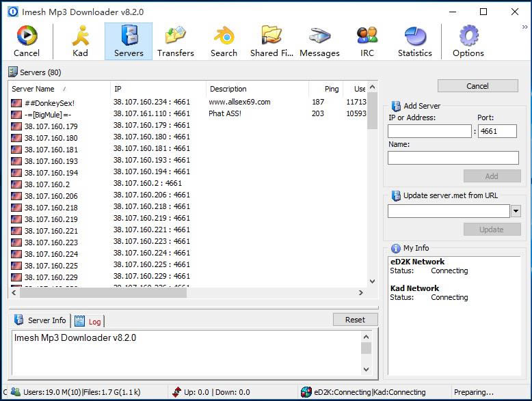Focus the server Name input field
The image size is (532, 401).
[x=453, y=158]
